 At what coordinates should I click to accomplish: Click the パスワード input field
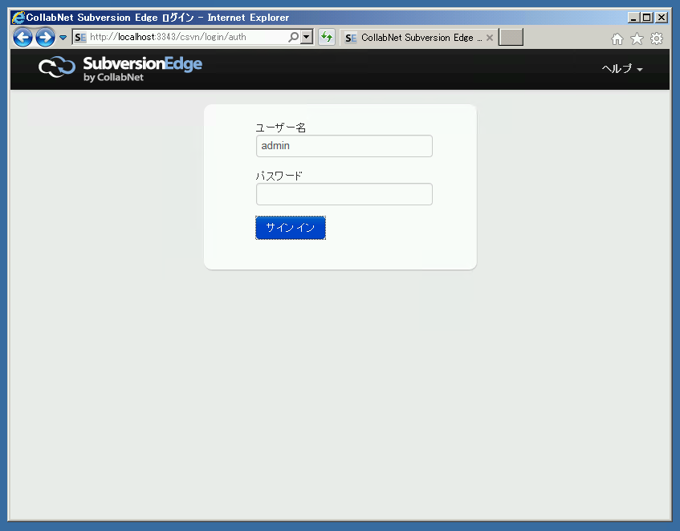coord(344,194)
